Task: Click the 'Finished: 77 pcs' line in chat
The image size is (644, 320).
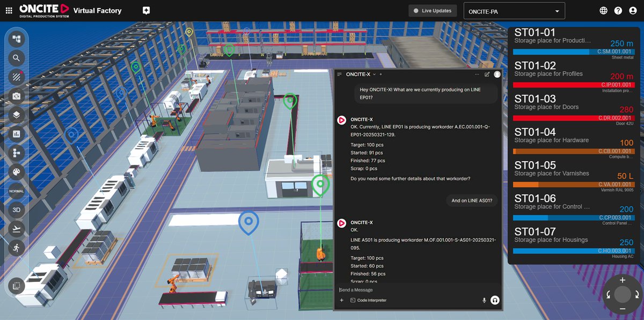Action: coord(368,161)
